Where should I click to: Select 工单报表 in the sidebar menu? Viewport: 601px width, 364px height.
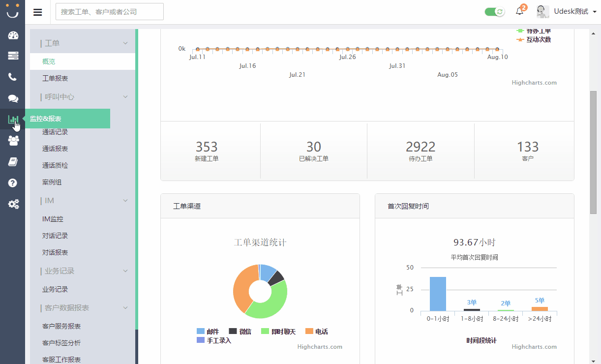(x=55, y=79)
